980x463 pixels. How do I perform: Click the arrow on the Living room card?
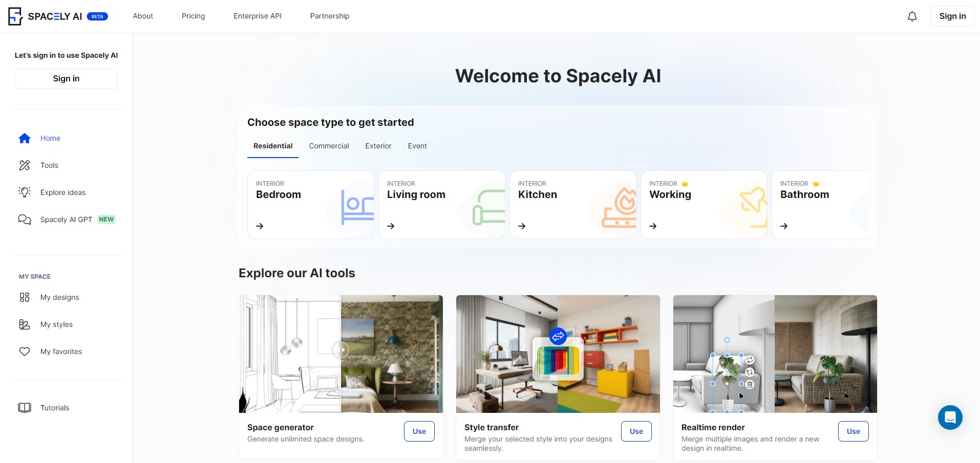pos(391,226)
